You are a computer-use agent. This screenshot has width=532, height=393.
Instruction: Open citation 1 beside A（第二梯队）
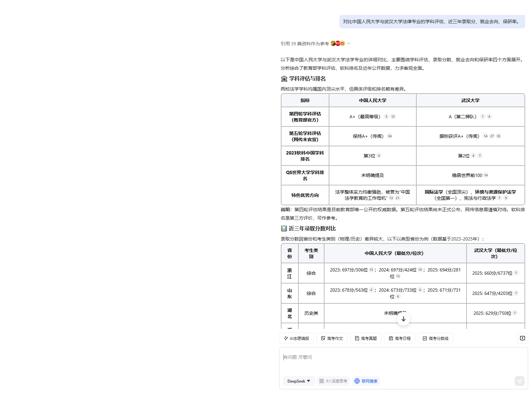coord(483,117)
